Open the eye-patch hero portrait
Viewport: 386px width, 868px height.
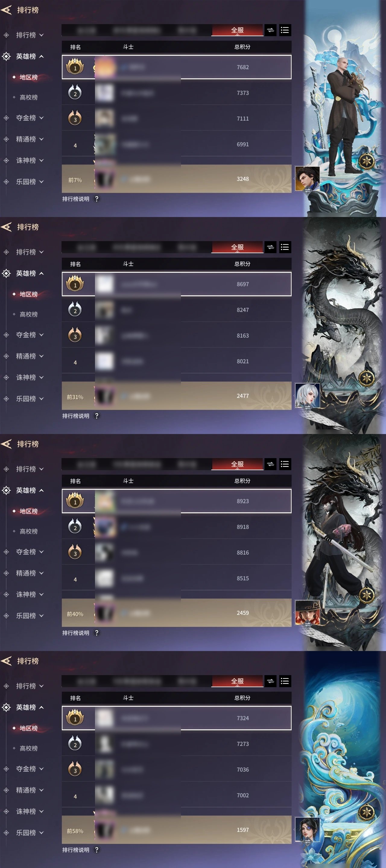(x=307, y=830)
